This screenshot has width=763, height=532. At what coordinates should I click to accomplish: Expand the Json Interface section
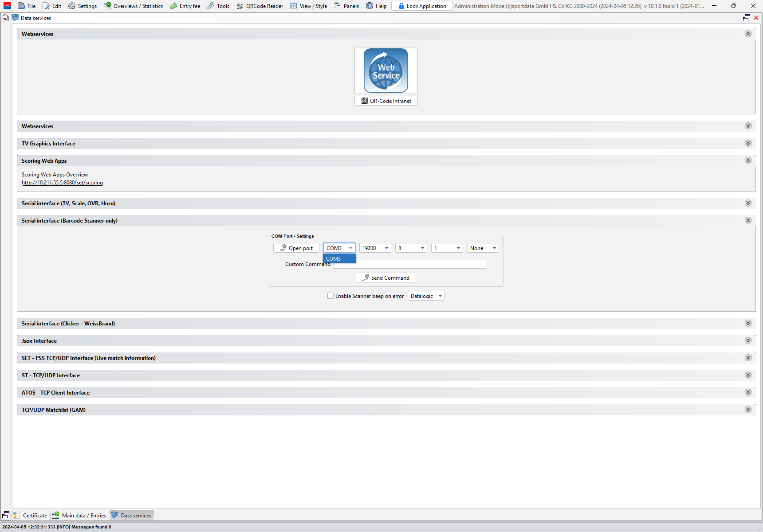tap(748, 340)
